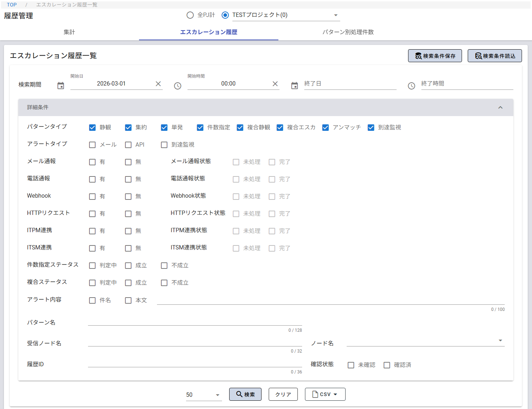Collapse the 詳細条件 panel
The image size is (532, 409).
[500, 107]
